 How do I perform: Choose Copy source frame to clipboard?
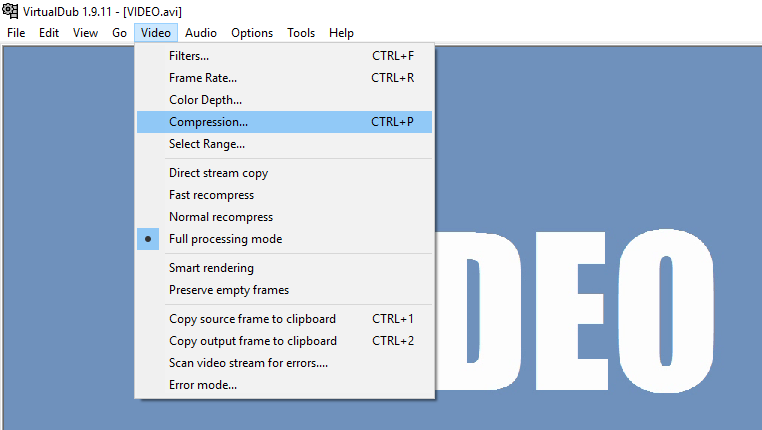click(x=284, y=319)
